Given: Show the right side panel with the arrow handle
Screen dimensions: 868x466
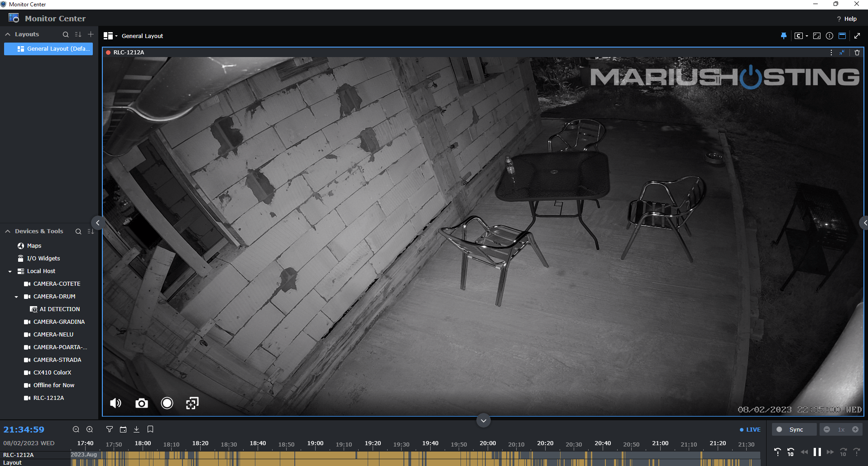Looking at the screenshot, I should (864, 223).
